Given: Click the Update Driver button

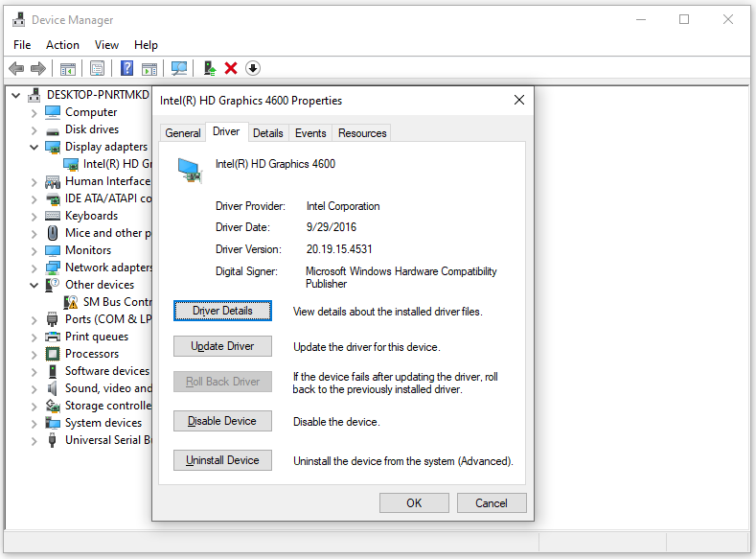Looking at the screenshot, I should [222, 346].
